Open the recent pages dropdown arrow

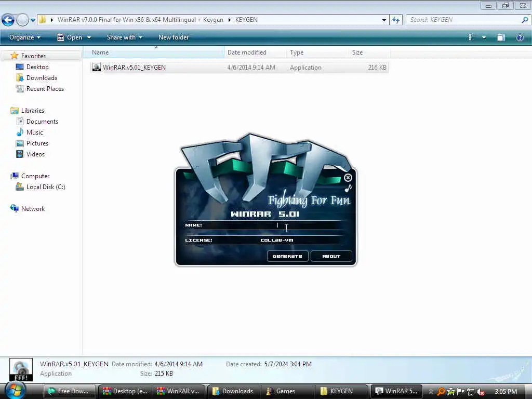33,20
